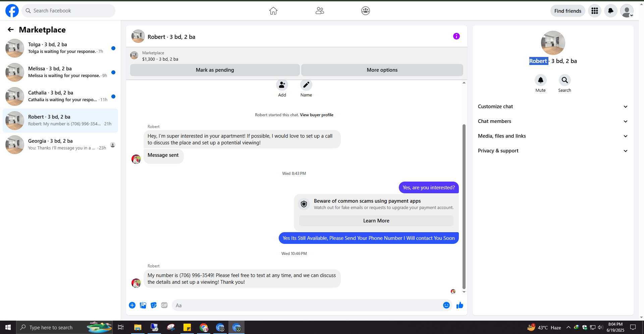The image size is (644, 334).
Task: Select the Robert conversation
Action: (x=60, y=121)
